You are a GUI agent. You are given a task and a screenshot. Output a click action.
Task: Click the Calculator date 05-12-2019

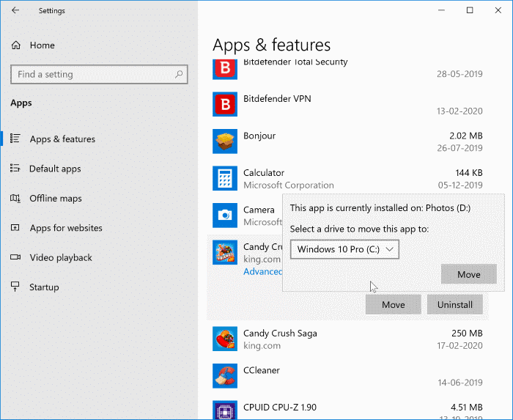click(x=460, y=185)
